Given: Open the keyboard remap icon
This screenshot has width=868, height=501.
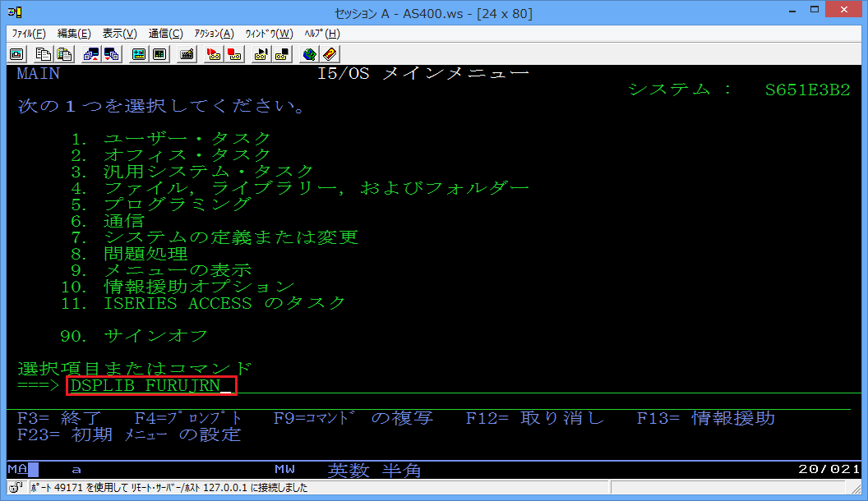Looking at the screenshot, I should (x=187, y=54).
